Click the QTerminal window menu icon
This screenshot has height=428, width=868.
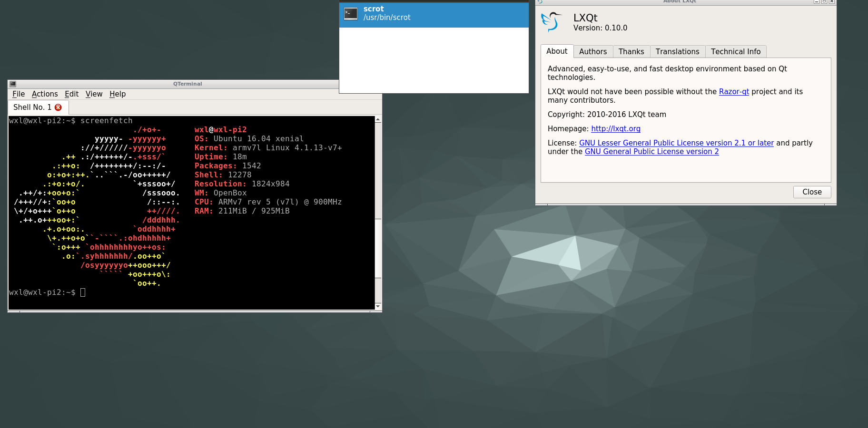point(13,84)
